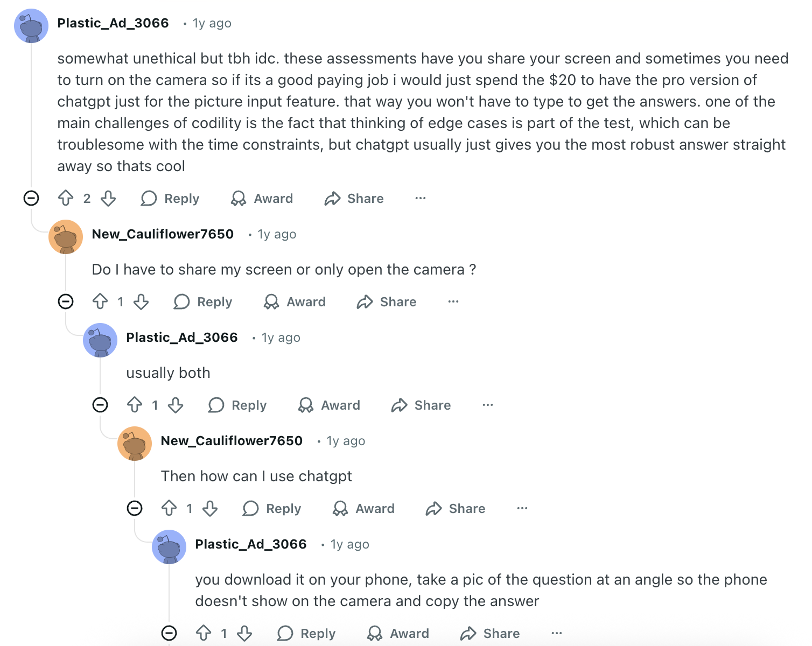This screenshot has height=646, width=812.
Task: Award the "usually both" comment
Action: [330, 405]
